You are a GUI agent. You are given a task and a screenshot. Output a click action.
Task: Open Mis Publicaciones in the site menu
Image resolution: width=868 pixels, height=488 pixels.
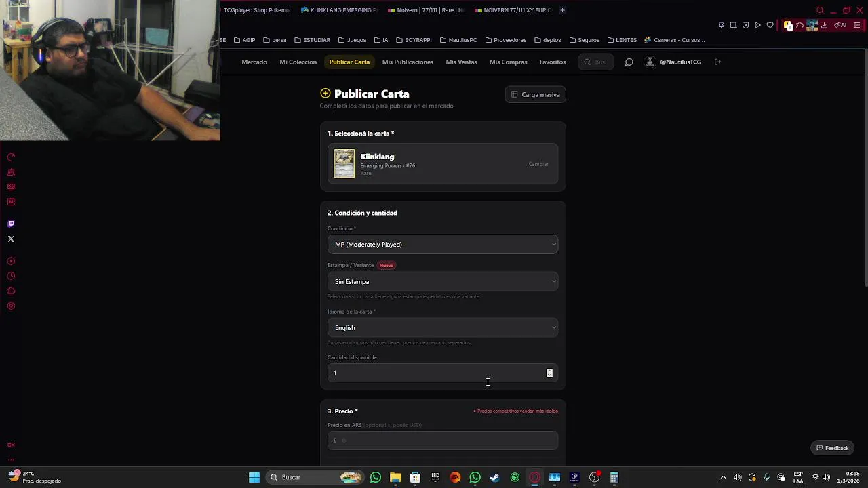point(408,62)
